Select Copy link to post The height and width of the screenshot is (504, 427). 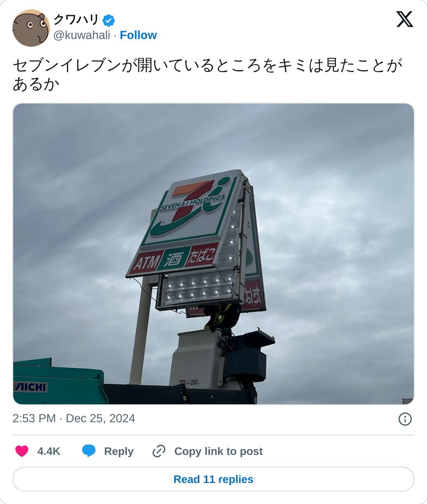[219, 451]
